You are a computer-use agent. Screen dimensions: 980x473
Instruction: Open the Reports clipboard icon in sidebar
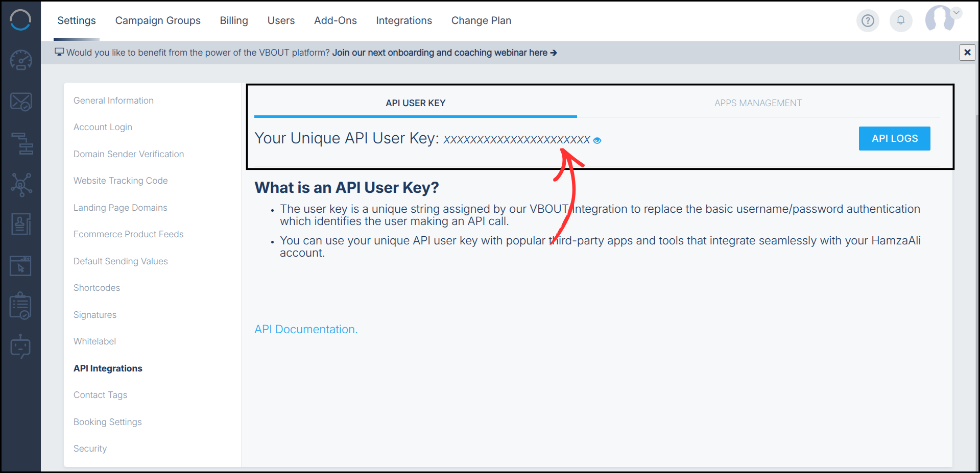pos(20,305)
